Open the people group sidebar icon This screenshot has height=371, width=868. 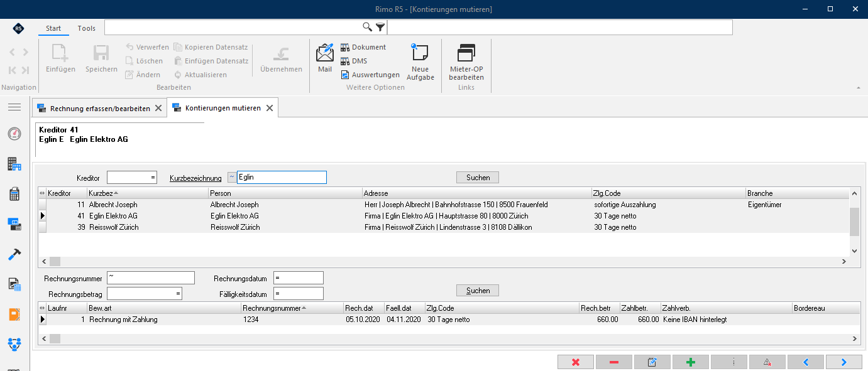tap(14, 344)
